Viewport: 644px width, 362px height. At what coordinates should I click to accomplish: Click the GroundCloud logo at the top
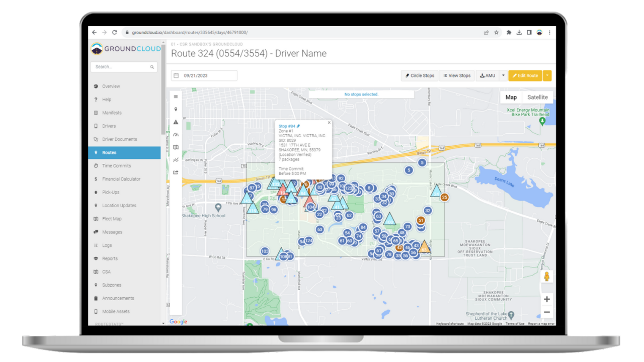point(124,49)
